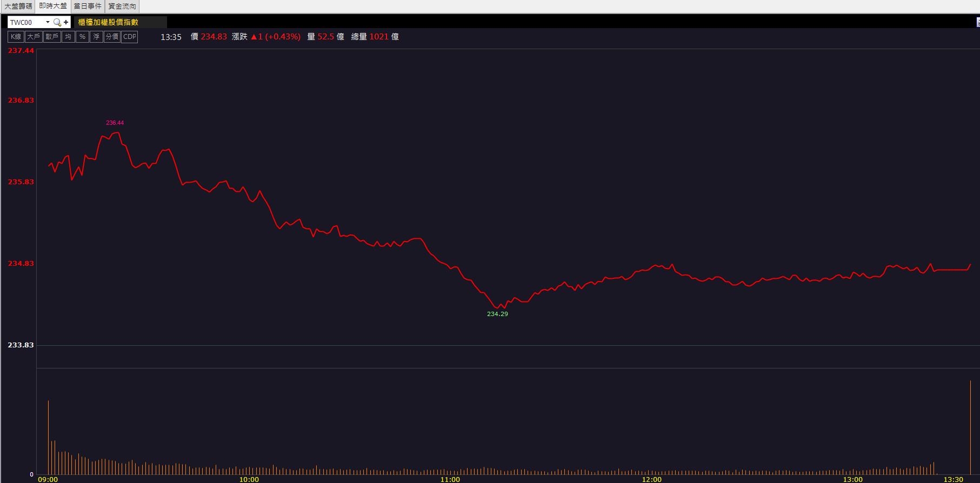Switch to the 即時大盤 tab
980x483 pixels.
[53, 6]
